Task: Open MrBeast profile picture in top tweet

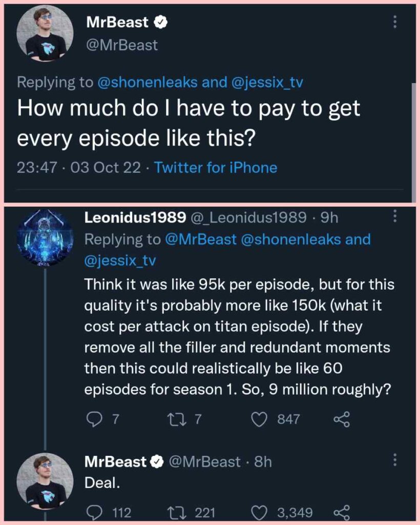Action: pos(45,34)
